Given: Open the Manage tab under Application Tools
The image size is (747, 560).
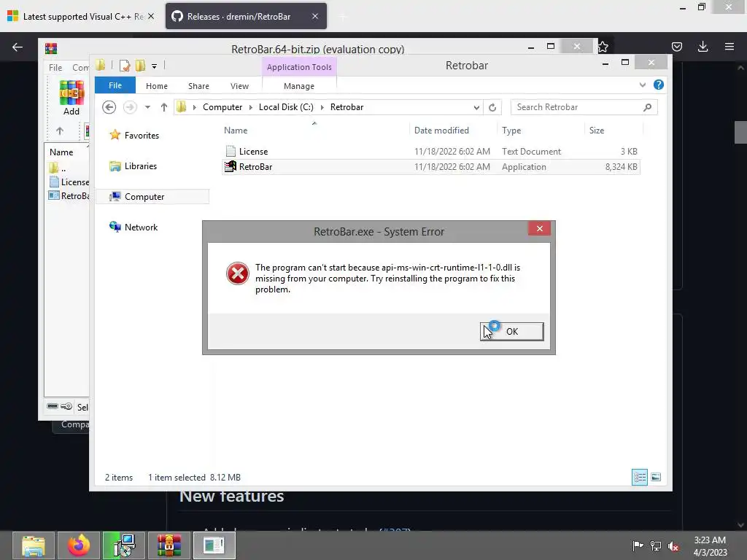Looking at the screenshot, I should click(298, 86).
